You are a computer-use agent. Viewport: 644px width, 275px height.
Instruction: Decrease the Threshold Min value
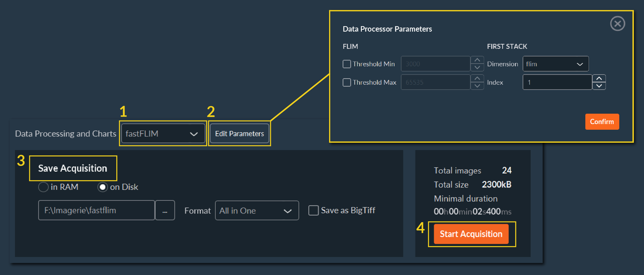point(477,67)
